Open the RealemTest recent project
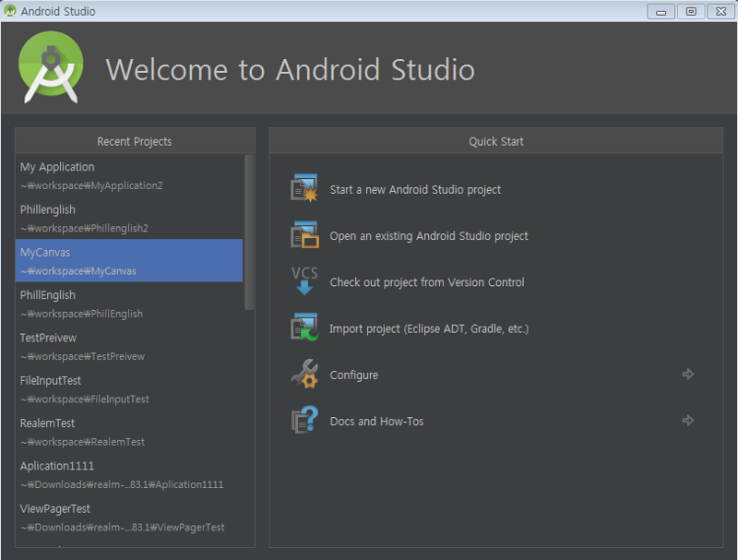 tap(129, 432)
